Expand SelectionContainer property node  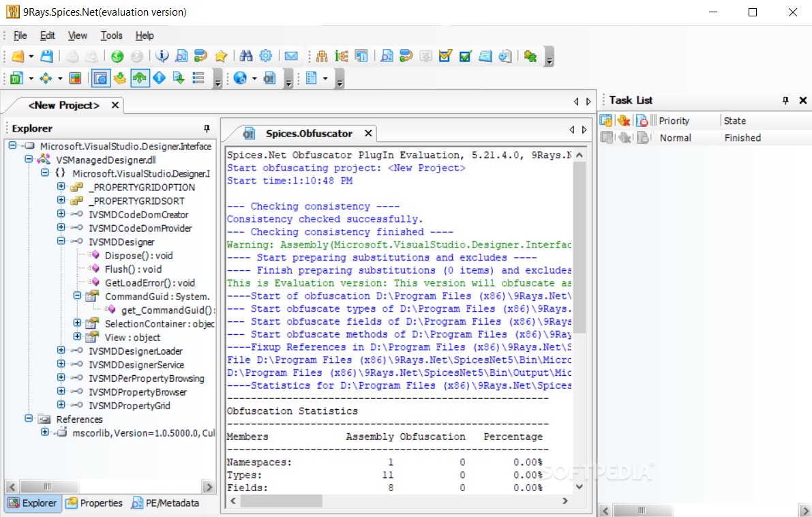77,323
